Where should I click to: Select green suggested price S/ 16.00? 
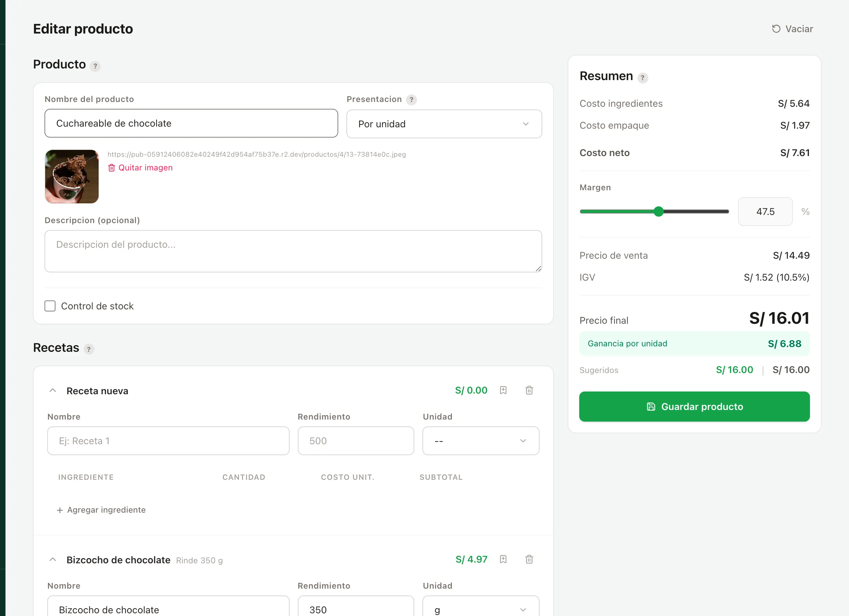[734, 370]
